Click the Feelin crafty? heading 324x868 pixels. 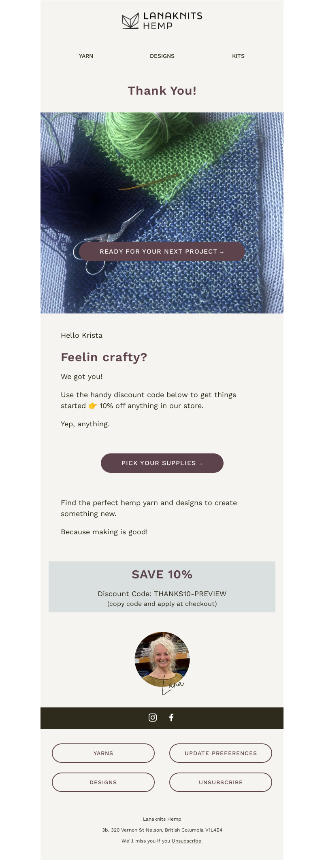[104, 357]
